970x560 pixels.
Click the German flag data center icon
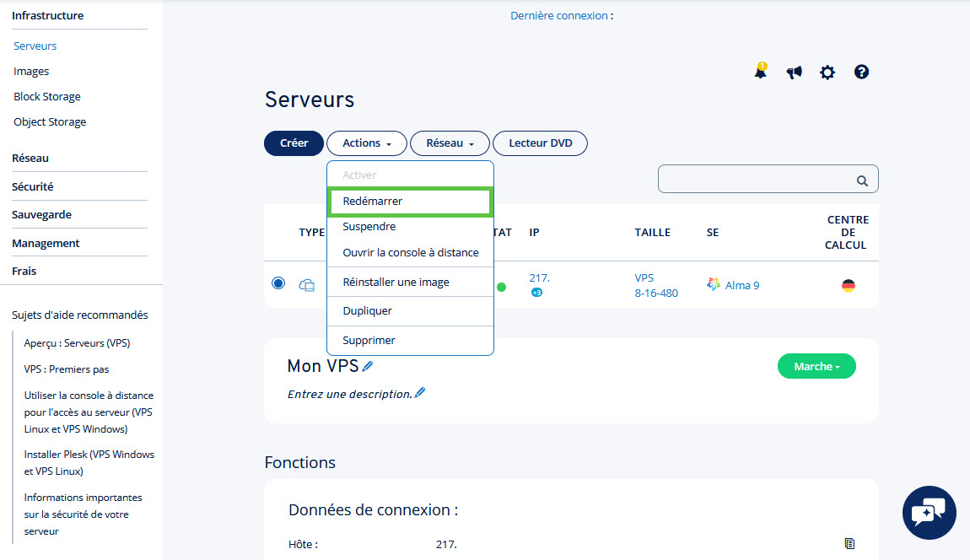[x=849, y=285]
